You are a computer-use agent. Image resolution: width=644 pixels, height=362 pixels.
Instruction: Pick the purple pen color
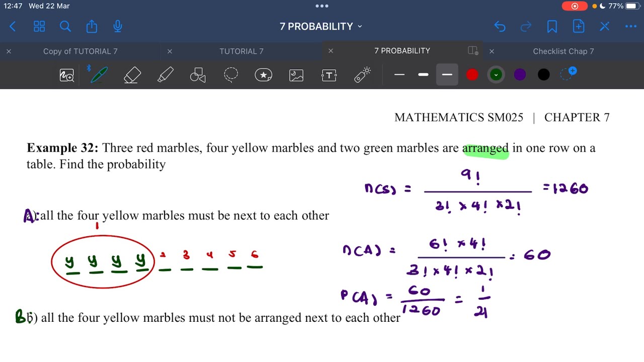(520, 75)
